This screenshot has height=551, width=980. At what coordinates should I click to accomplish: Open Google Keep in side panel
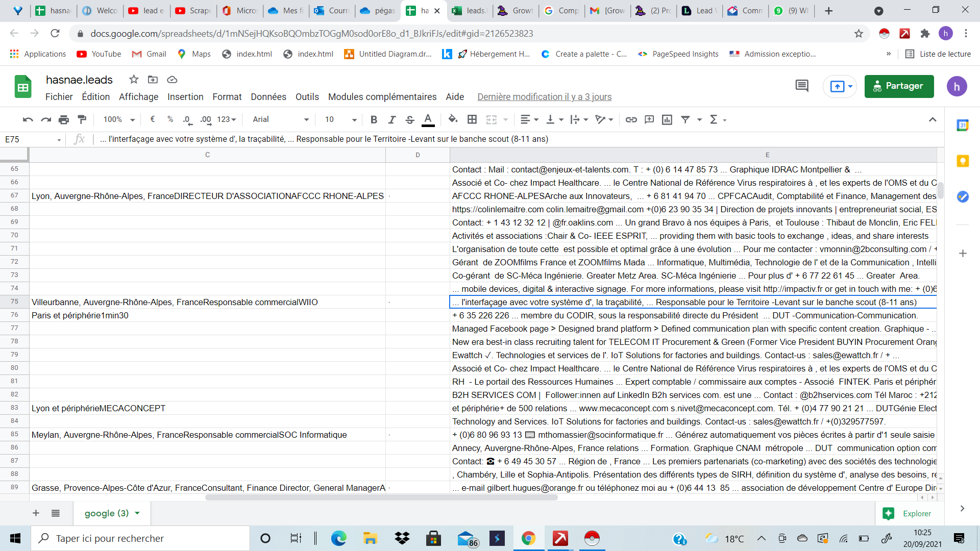(963, 161)
